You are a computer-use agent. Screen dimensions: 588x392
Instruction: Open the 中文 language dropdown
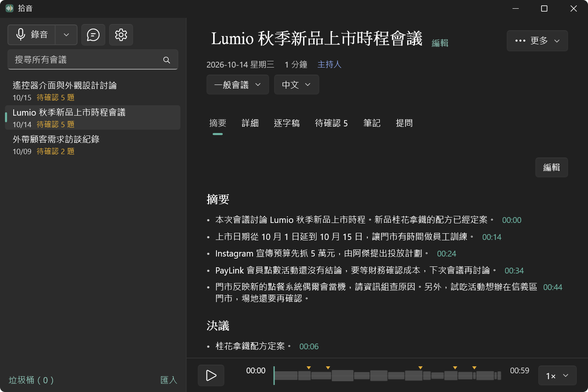(x=296, y=85)
